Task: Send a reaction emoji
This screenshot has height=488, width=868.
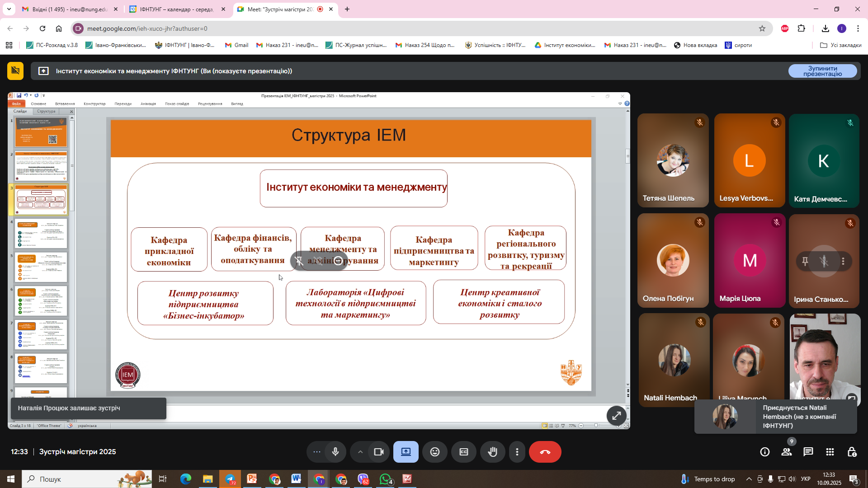Action: pos(435,452)
